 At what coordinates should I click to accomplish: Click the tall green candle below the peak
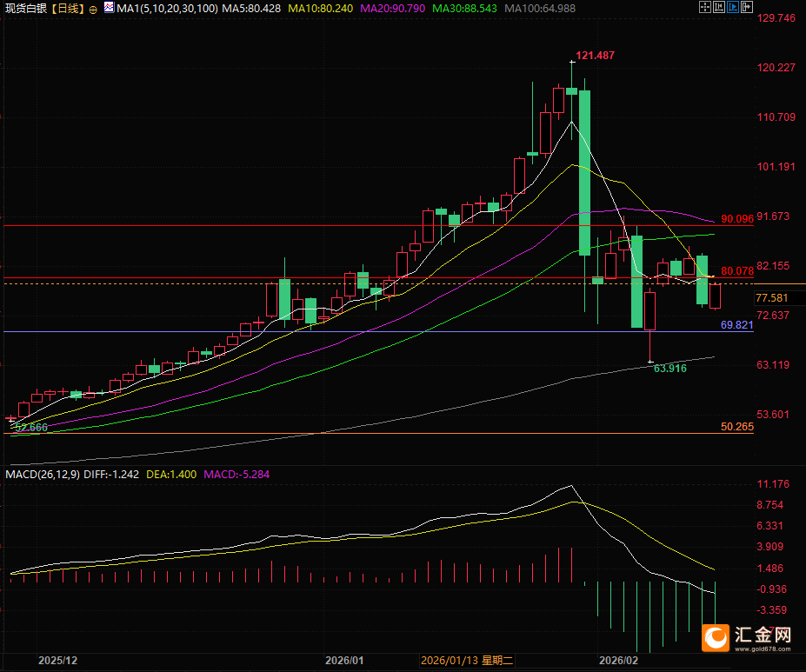pyautogui.click(x=584, y=173)
